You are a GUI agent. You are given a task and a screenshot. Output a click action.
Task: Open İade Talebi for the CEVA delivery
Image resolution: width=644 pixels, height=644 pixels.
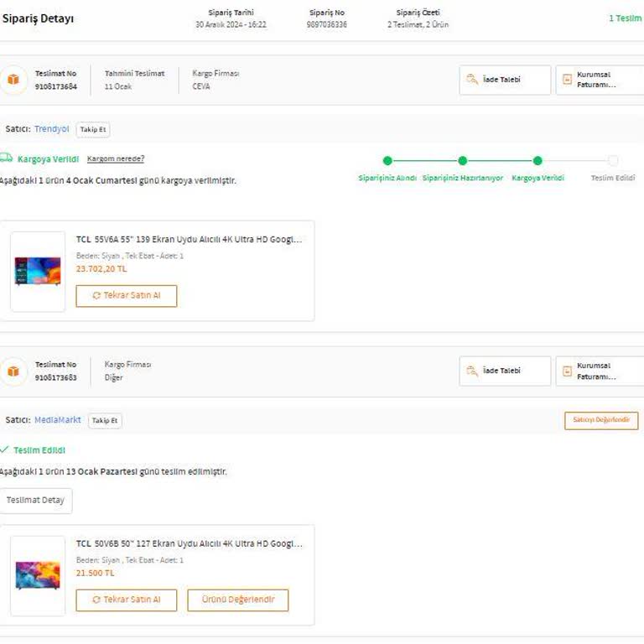point(505,80)
